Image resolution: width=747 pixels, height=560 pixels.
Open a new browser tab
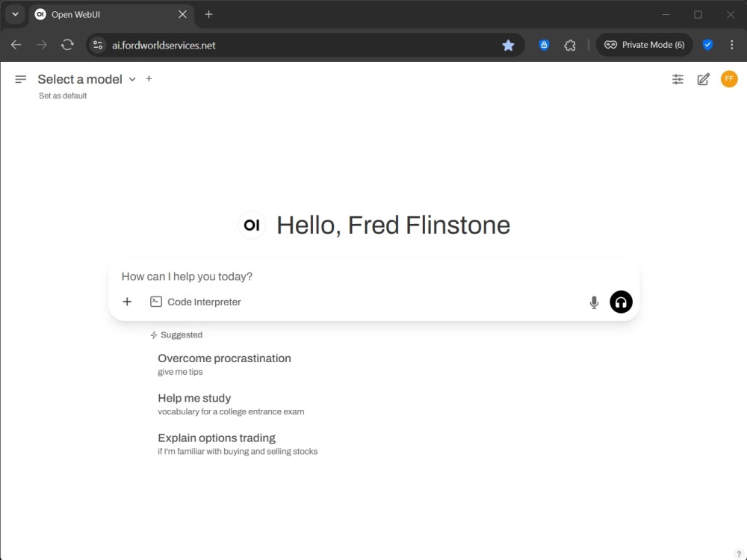point(208,14)
